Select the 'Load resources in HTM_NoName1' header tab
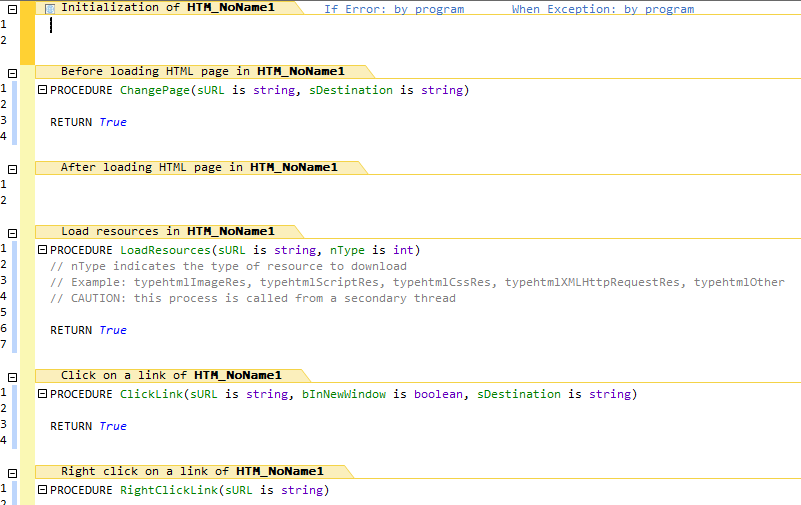The width and height of the screenshot is (801, 505). [x=167, y=231]
